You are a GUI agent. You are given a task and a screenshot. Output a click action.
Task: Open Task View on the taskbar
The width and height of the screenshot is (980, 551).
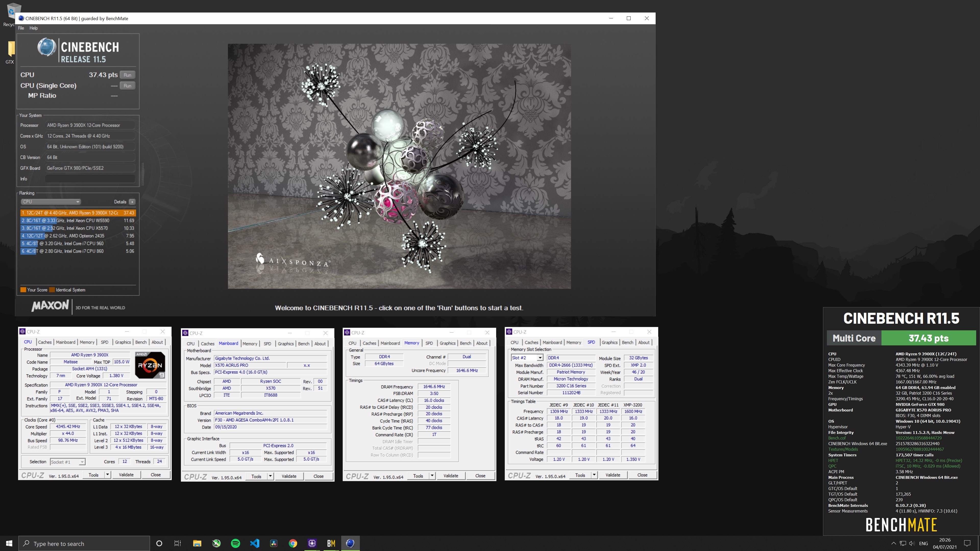pos(178,543)
